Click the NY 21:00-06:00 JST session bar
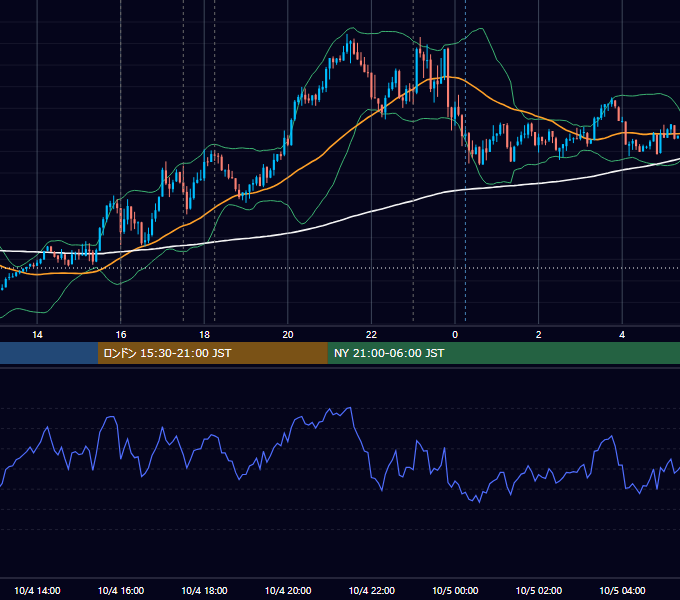Viewport: 680px width, 600px height. 503,353
